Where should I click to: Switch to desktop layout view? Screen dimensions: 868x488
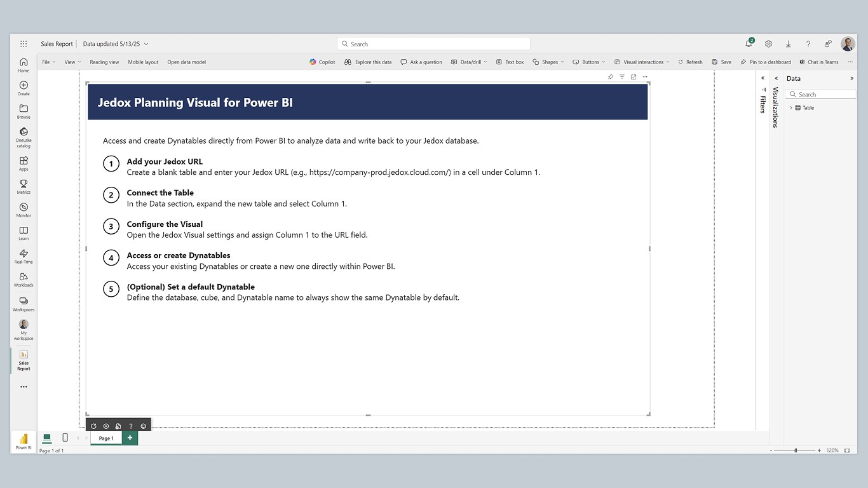(47, 438)
